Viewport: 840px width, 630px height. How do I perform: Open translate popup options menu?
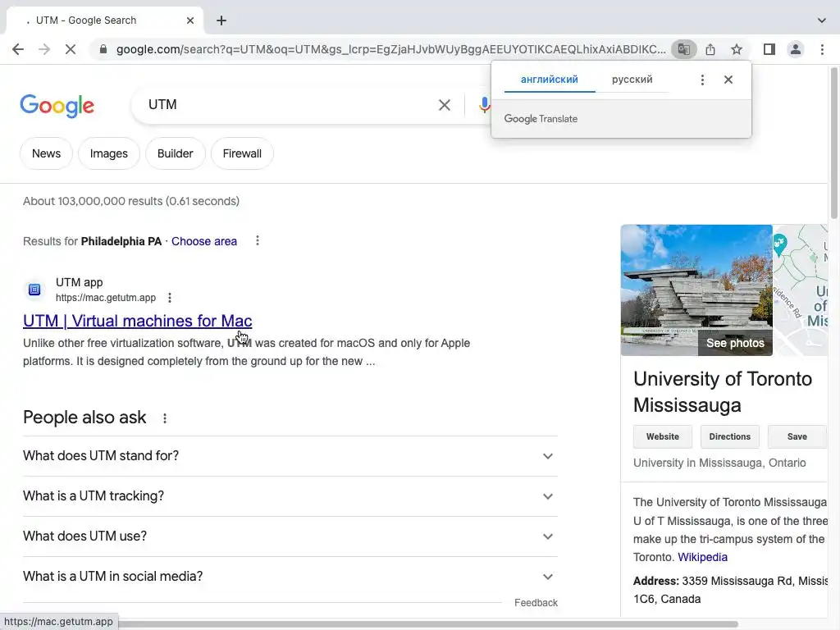click(x=702, y=80)
